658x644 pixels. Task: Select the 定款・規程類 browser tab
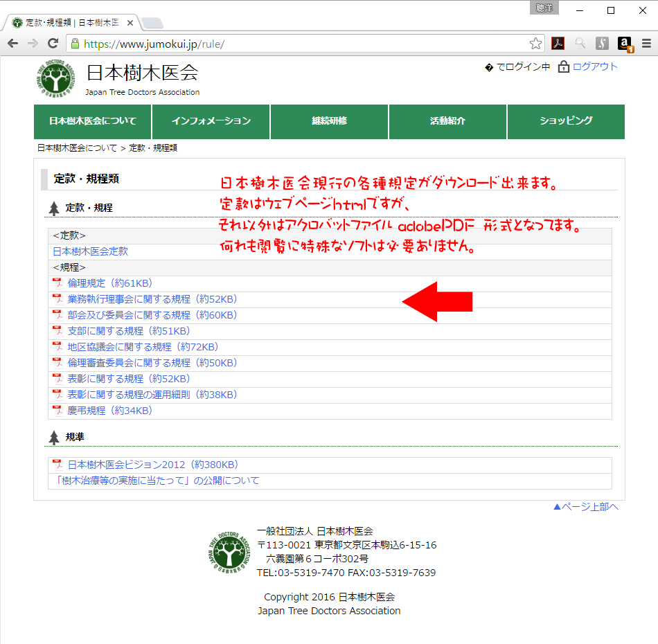(x=71, y=23)
